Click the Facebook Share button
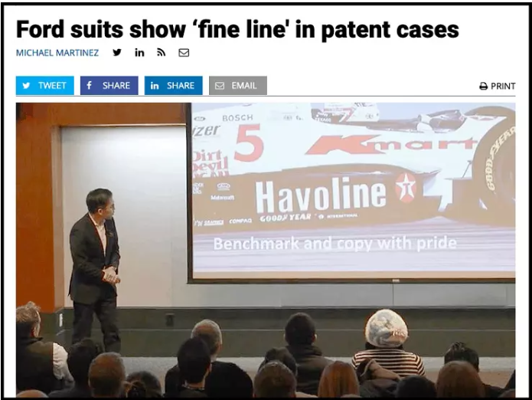The height and width of the screenshot is (400, 532). (x=109, y=86)
